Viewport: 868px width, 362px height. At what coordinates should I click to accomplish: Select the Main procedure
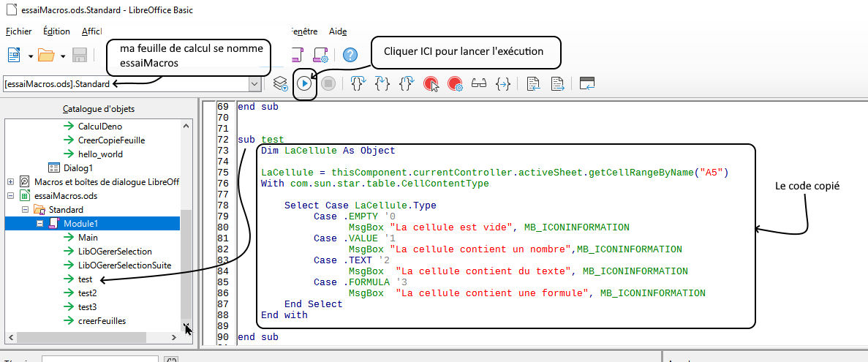point(88,238)
